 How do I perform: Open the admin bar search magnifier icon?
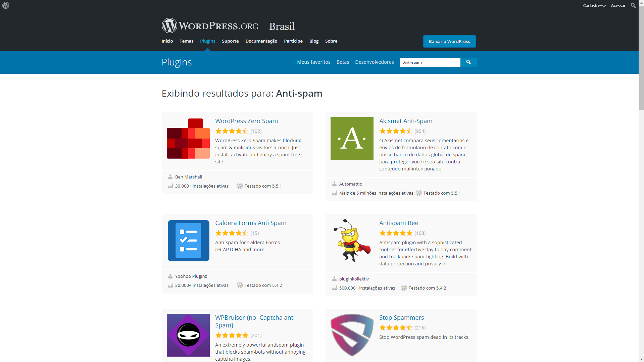click(x=633, y=5)
